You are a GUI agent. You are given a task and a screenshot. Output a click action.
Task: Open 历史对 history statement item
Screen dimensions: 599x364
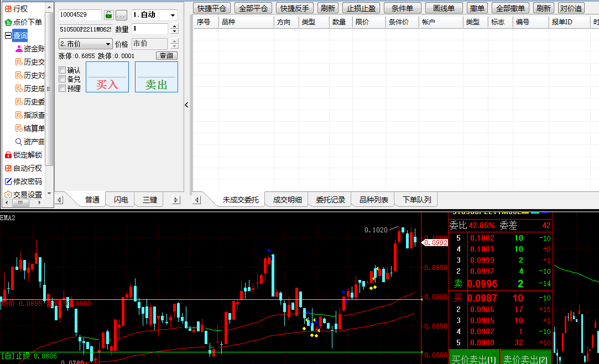30,75
